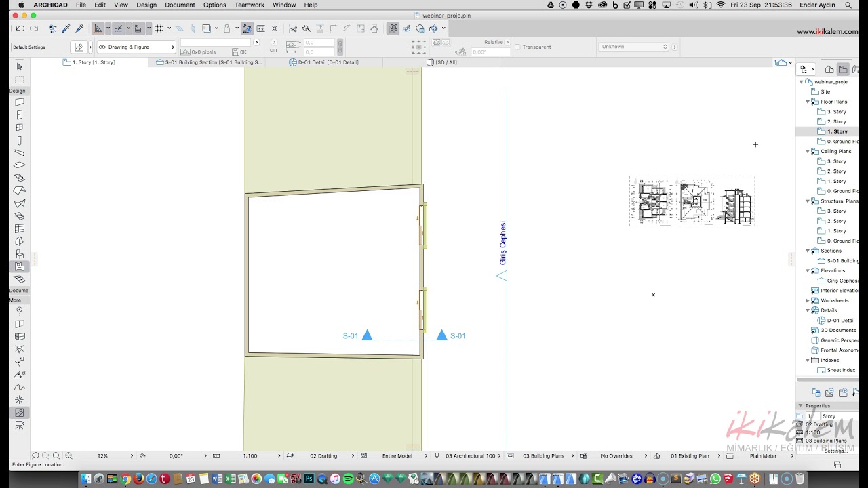Screen dimensions: 868x488
Task: Select the Arrow tool in toolbox
Action: (x=19, y=66)
